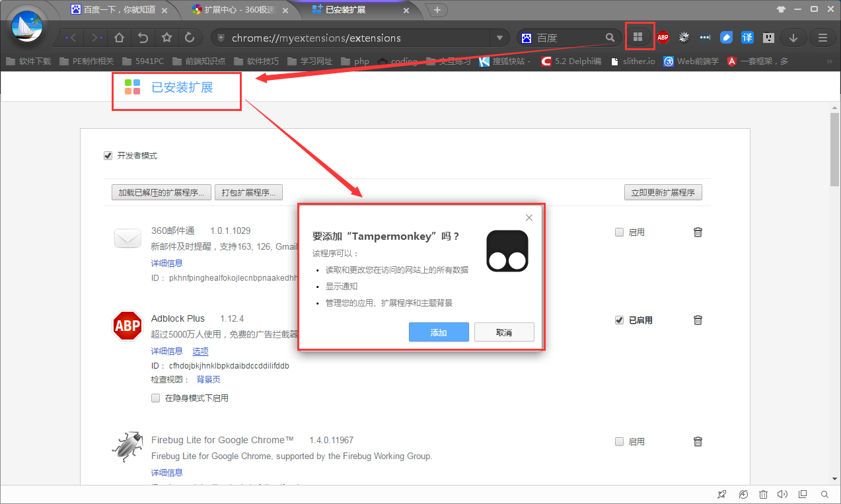Remove Adblock Plus using its trash icon
Image resolution: width=841 pixels, height=504 pixels.
[698, 320]
